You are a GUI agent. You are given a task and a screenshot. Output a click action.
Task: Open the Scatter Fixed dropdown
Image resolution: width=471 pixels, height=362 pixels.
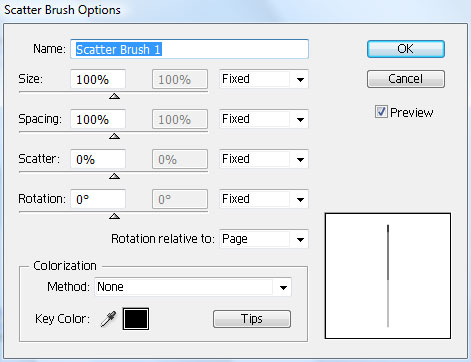(x=264, y=159)
